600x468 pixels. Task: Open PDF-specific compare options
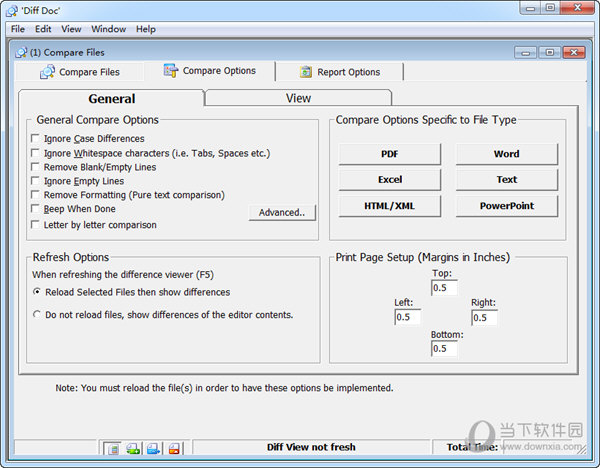[x=390, y=154]
